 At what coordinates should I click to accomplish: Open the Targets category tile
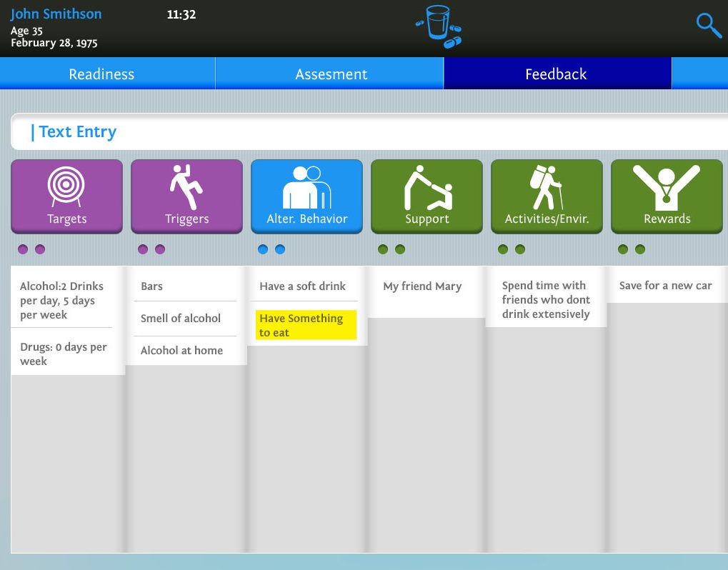66,196
